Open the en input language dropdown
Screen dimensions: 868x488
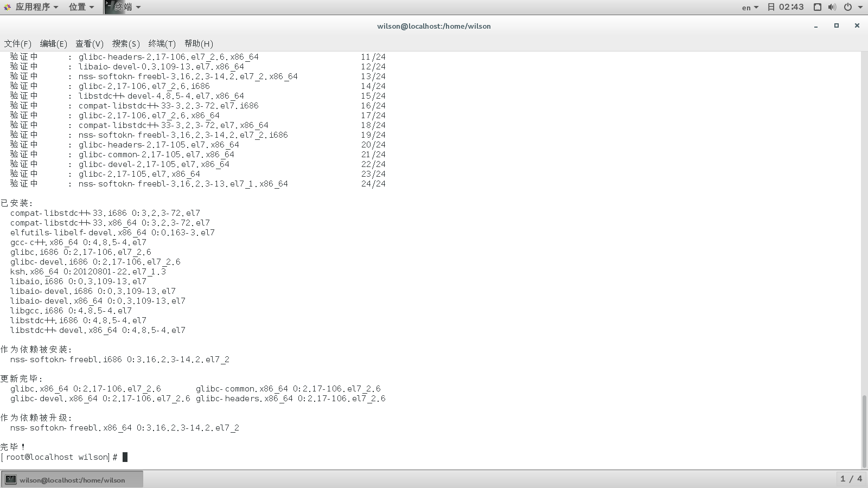click(x=750, y=7)
